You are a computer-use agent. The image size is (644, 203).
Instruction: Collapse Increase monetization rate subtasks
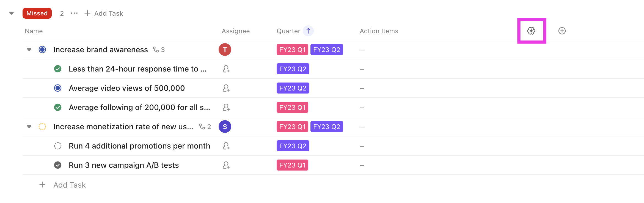29,127
